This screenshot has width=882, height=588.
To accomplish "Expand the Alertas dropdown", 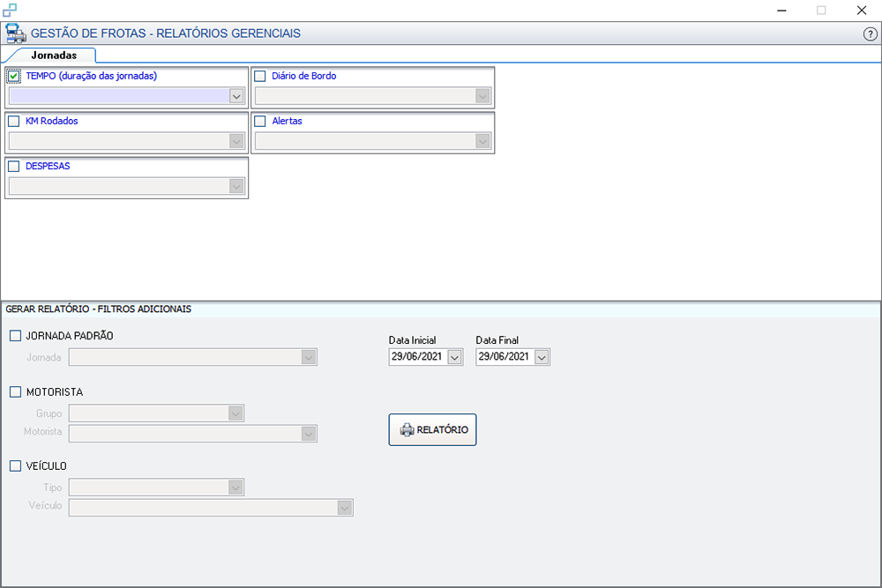I will pos(482,141).
